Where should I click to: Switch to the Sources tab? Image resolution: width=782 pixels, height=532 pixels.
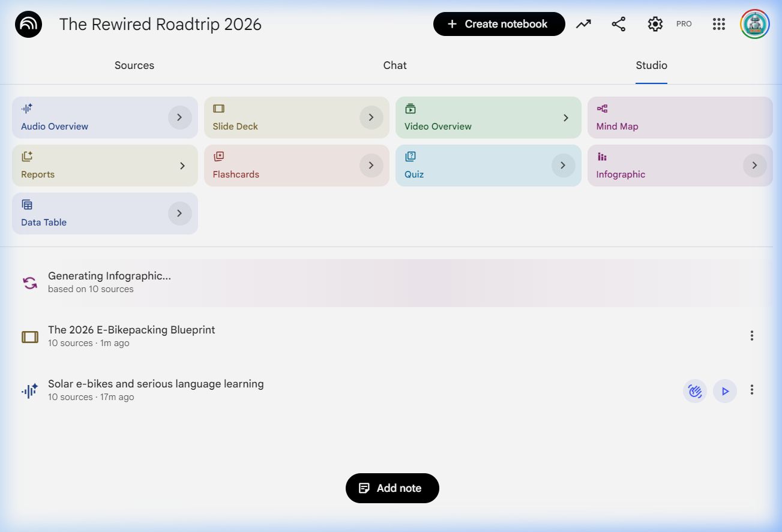[x=134, y=65]
